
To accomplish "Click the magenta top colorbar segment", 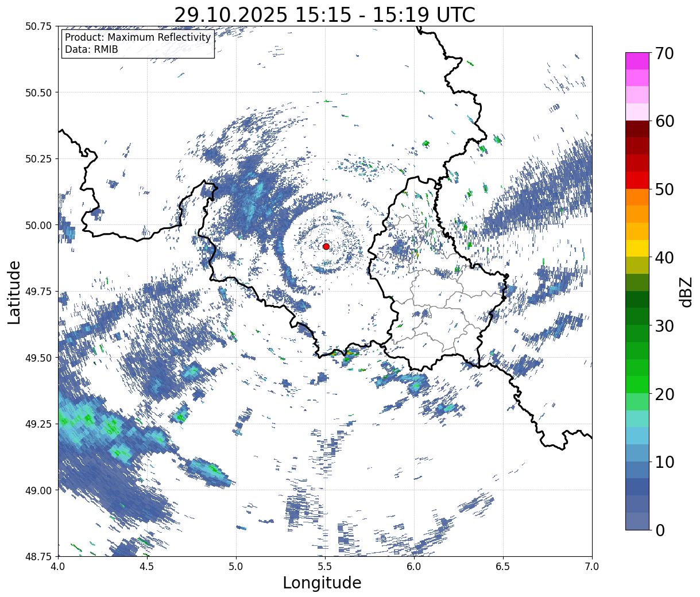I will coord(637,61).
